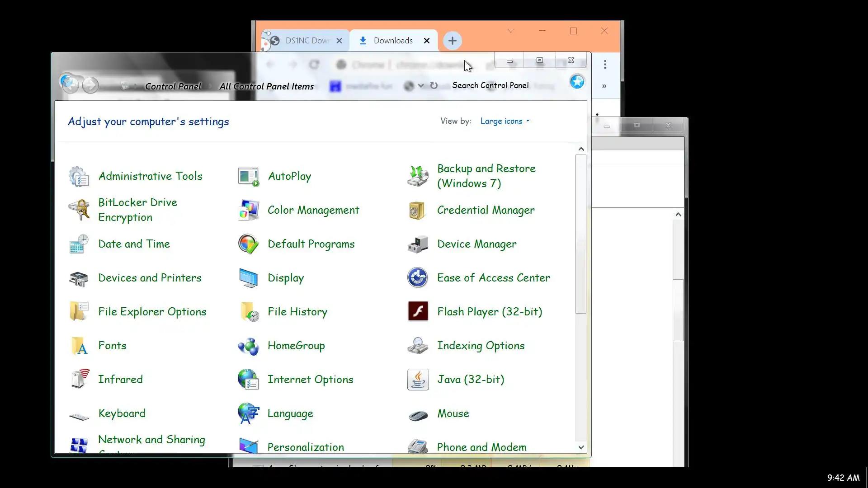The width and height of the screenshot is (868, 488).
Task: Click the BitLocker Drive Encryption icon
Action: click(x=79, y=210)
